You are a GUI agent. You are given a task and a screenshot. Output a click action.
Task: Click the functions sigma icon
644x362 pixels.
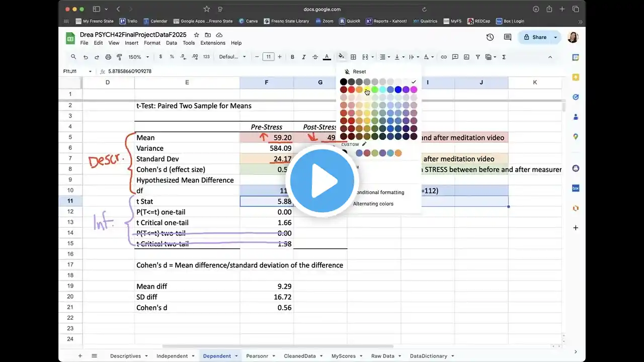pos(504,57)
